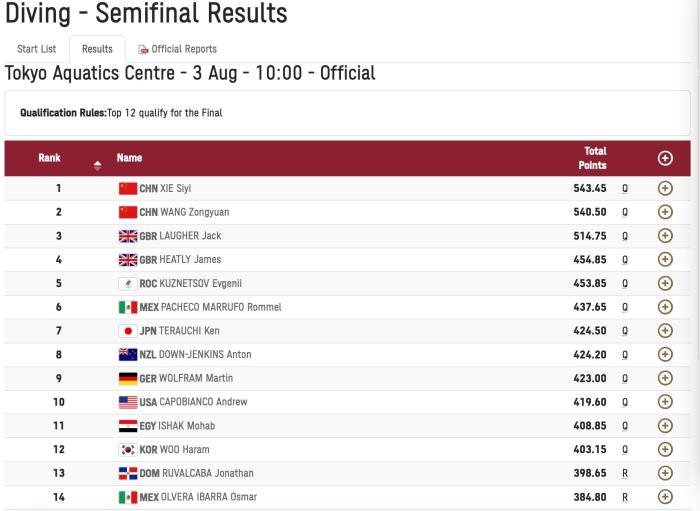This screenshot has height=511, width=700.
Task: Click the R reserve mark for RUVALCABA Jonathan
Action: pos(625,474)
